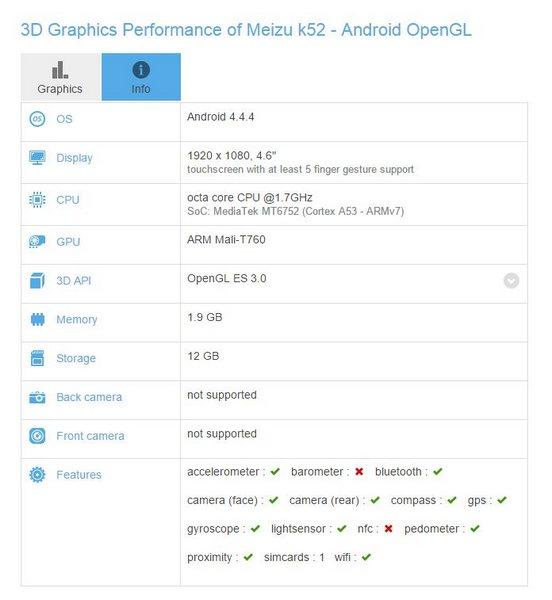Click the Display monitor icon

[x=37, y=158]
